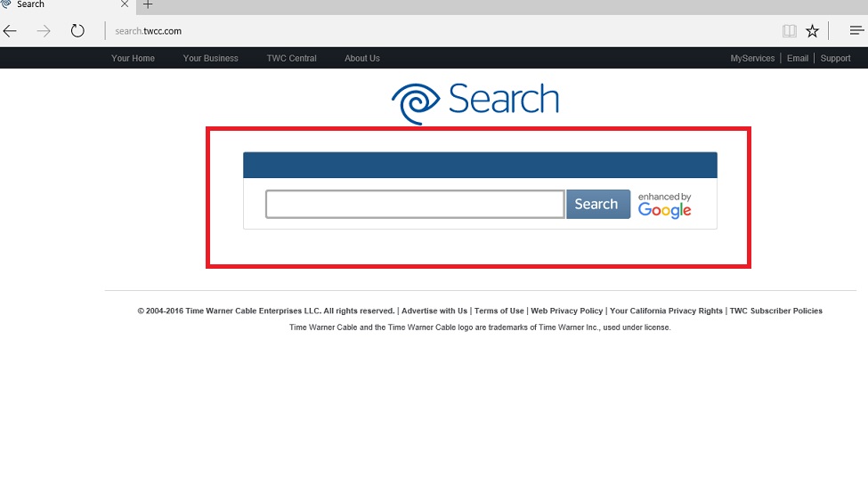This screenshot has width=868, height=501.
Task: Open a new tab with plus button
Action: 148,4
